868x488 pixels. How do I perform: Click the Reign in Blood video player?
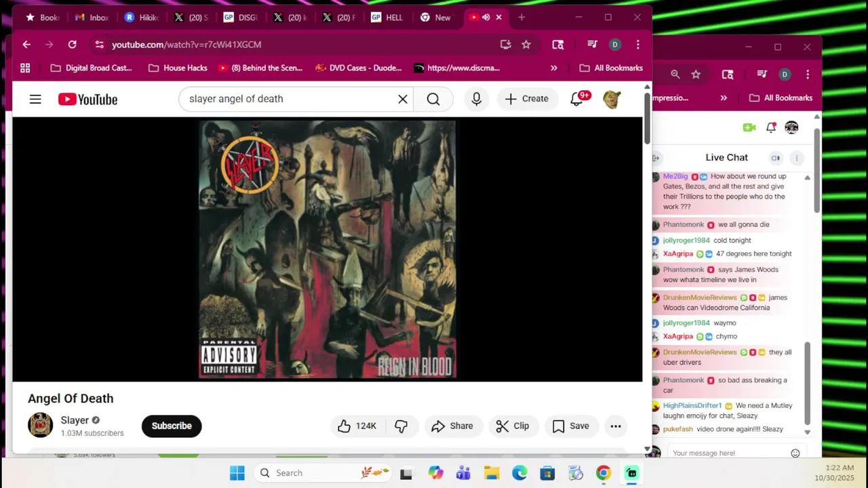328,249
